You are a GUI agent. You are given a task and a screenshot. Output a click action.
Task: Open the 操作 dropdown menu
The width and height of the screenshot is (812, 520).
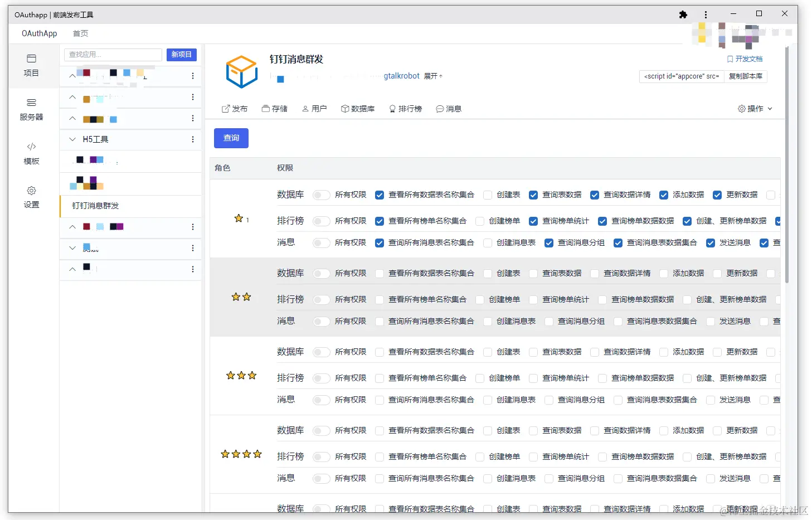pyautogui.click(x=755, y=109)
